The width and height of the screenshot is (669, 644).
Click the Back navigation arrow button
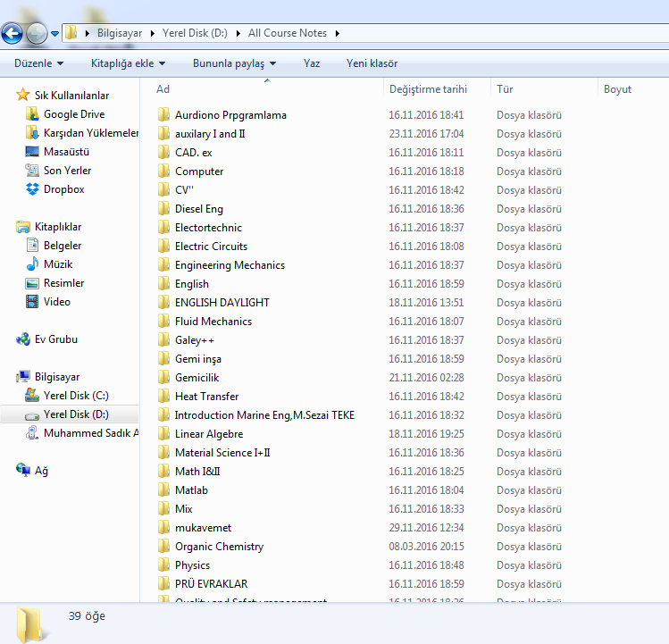[13, 34]
